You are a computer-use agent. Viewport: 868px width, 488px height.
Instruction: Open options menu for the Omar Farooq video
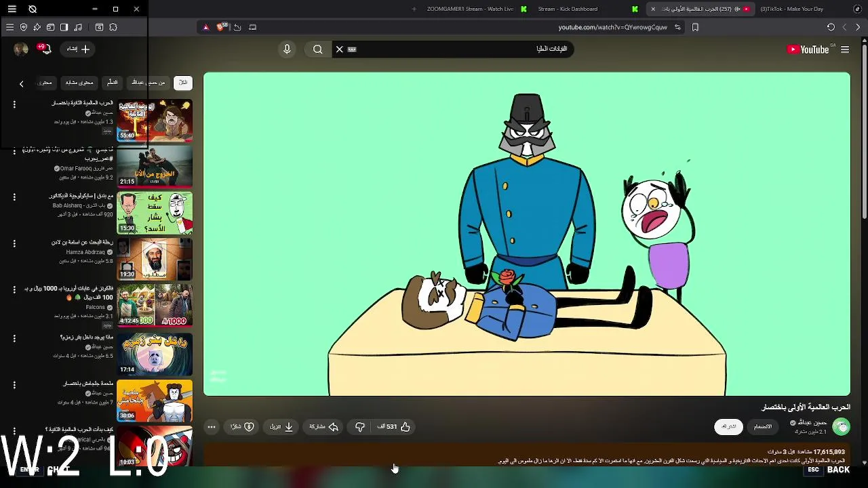14,150
